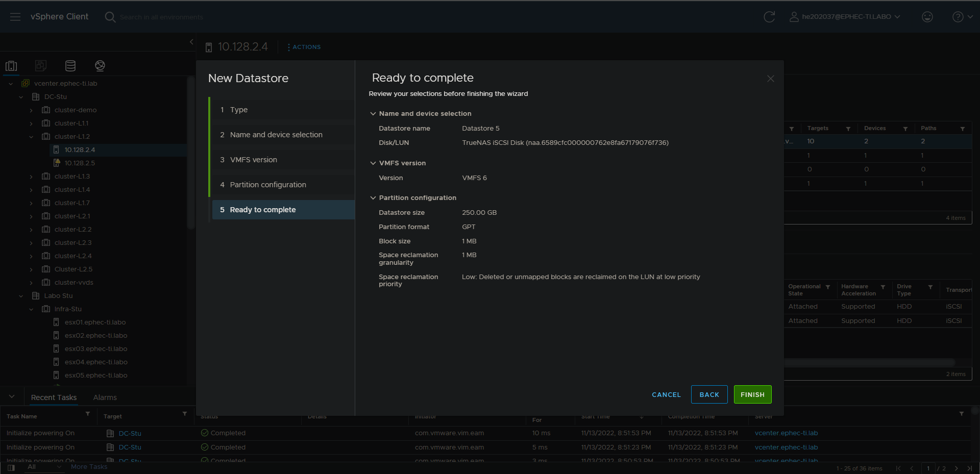
Task: Go to step VMFS version
Action: point(283,160)
